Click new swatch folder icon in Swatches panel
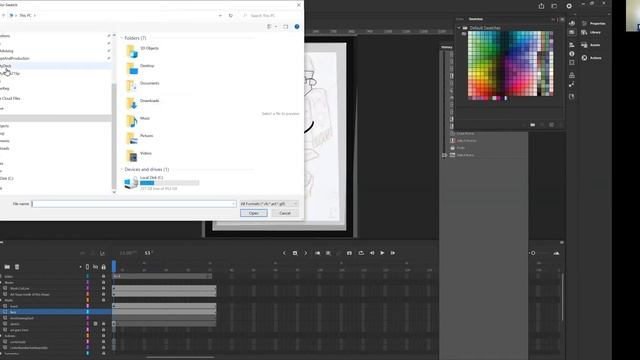The image size is (640, 360). tap(533, 125)
